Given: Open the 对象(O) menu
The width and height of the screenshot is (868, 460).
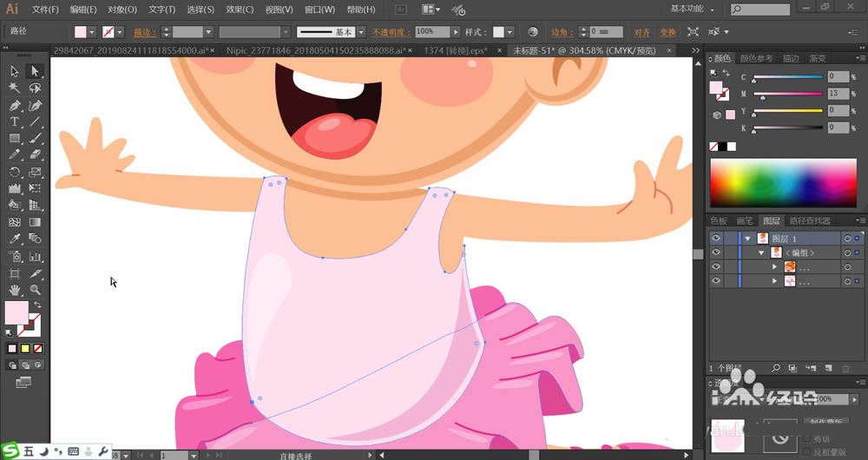Looking at the screenshot, I should pos(122,10).
